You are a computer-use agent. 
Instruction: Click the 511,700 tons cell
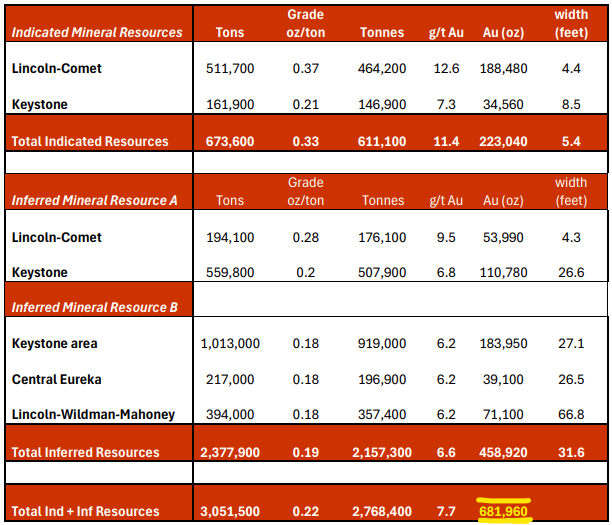pyautogui.click(x=229, y=69)
